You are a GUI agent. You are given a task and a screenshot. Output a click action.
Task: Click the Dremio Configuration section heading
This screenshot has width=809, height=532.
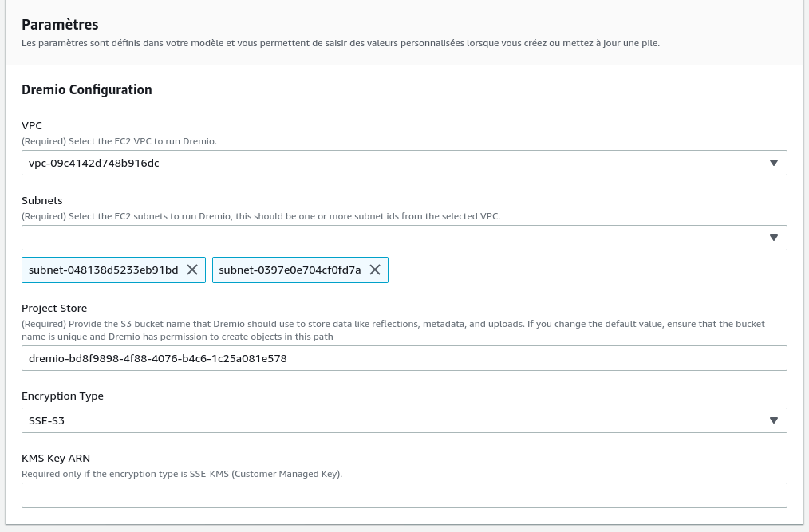pos(87,89)
